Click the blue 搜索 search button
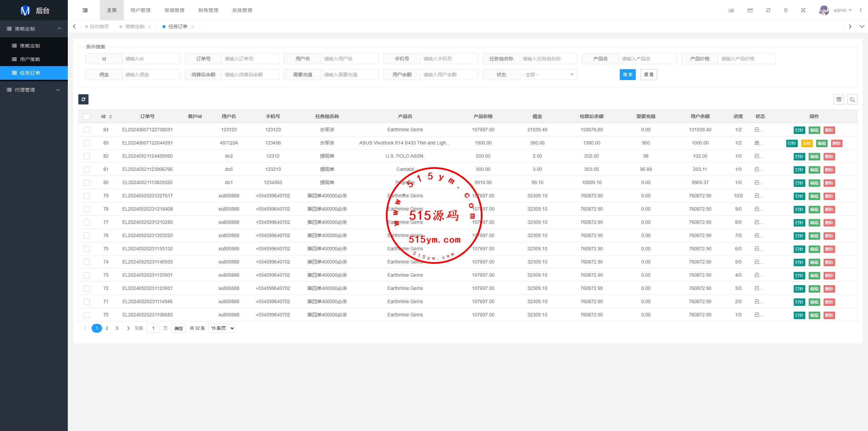The height and width of the screenshot is (431, 868). [627, 75]
